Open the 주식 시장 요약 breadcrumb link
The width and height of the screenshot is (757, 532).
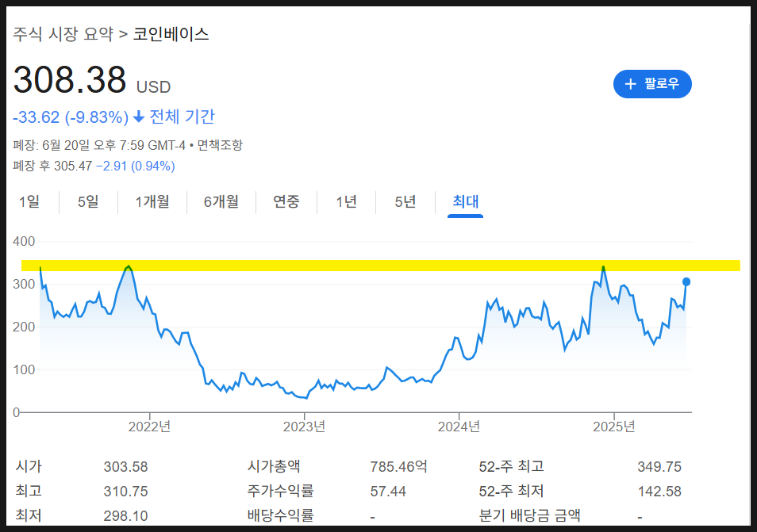(63, 34)
